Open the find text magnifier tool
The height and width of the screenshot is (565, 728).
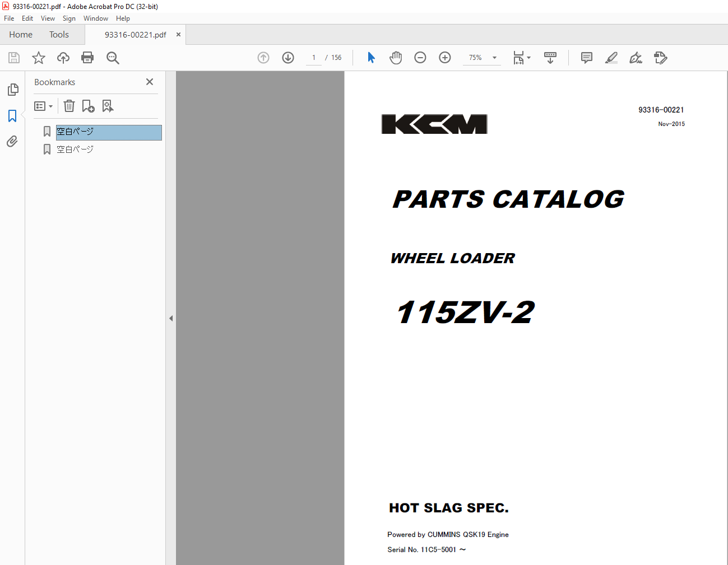113,58
